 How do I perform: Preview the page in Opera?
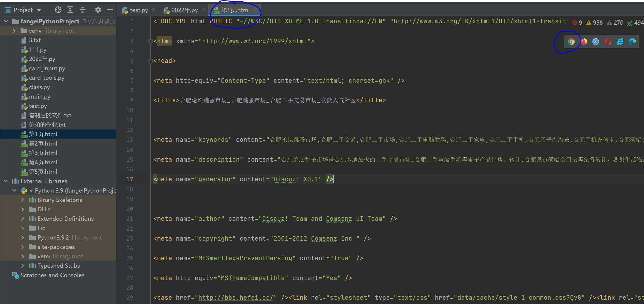tap(608, 42)
